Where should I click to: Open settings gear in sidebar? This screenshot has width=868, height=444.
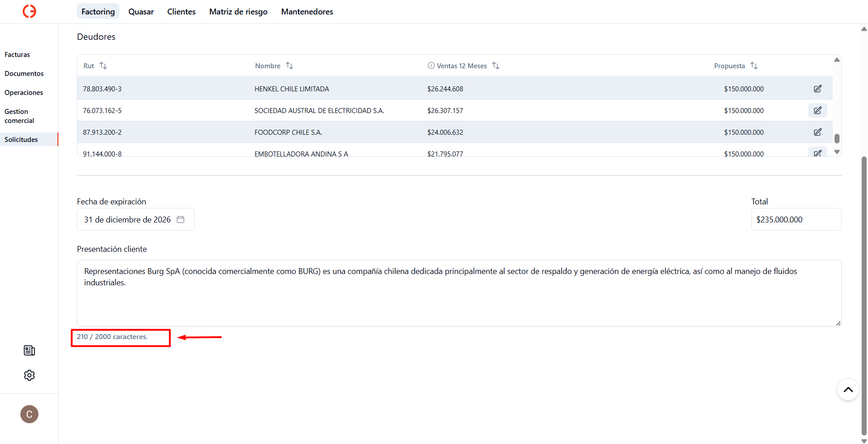[x=29, y=375]
